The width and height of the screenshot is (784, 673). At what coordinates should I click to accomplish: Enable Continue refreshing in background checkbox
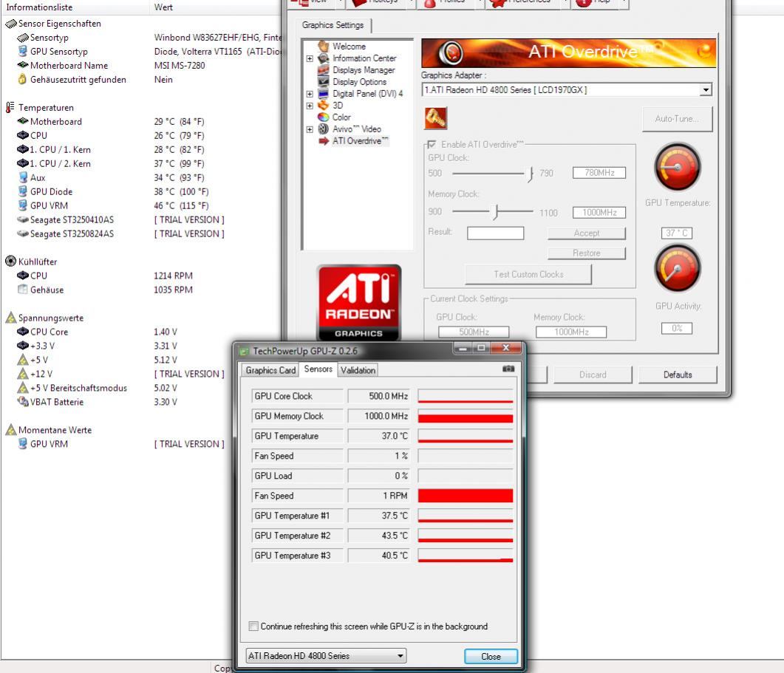pos(253,626)
